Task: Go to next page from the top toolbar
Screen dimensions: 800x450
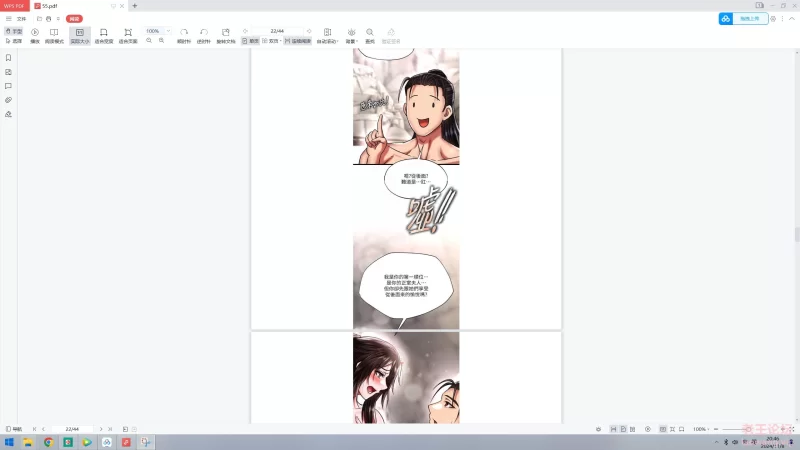Action: coord(309,31)
